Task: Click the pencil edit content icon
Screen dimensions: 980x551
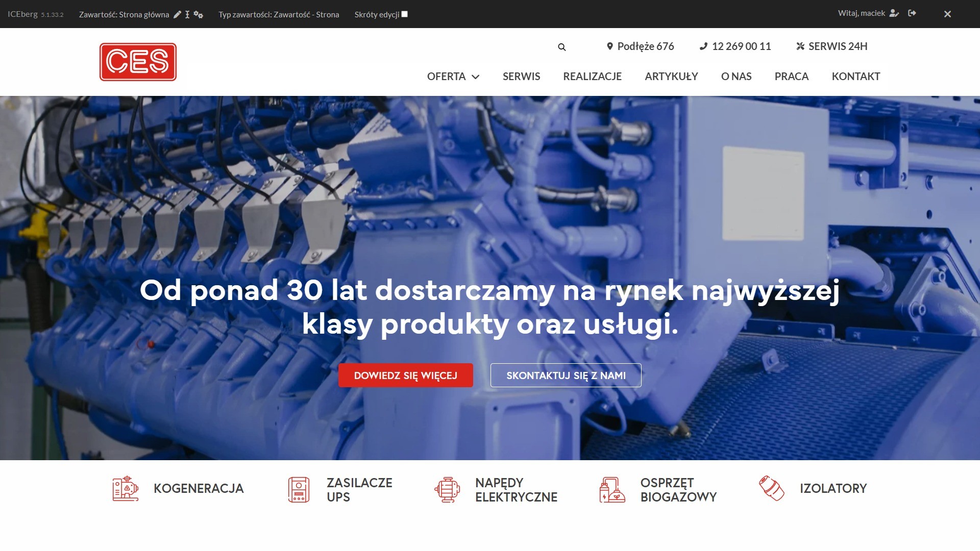Action: [x=177, y=14]
